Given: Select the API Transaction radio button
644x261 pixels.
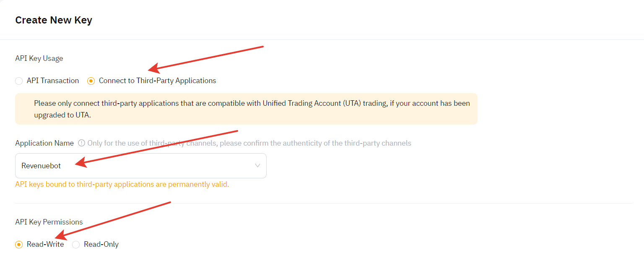Looking at the screenshot, I should 19,81.
